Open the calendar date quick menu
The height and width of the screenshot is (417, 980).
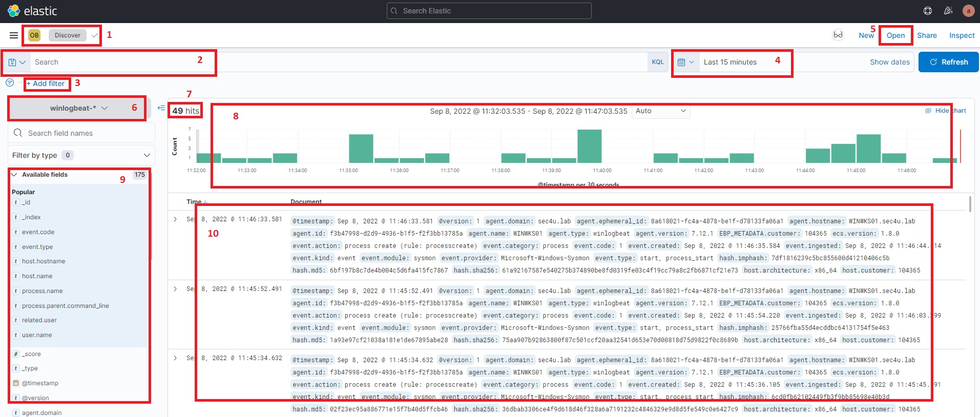[685, 62]
